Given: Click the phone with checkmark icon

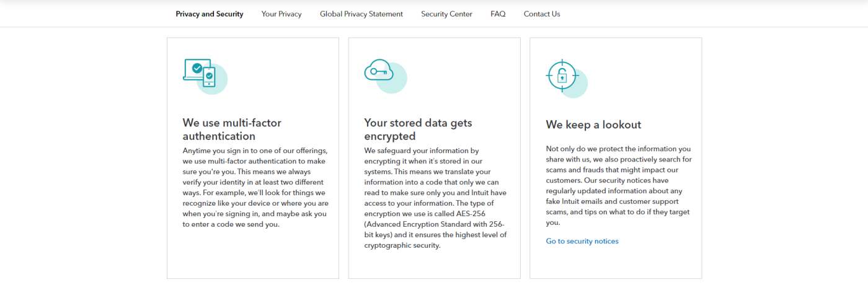Looking at the screenshot, I should (210, 77).
